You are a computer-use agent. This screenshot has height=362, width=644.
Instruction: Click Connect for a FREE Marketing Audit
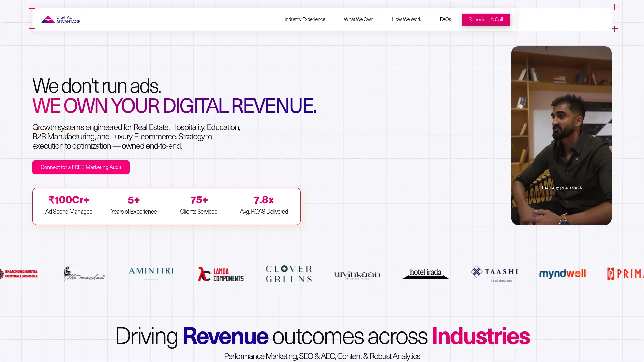[x=81, y=167]
